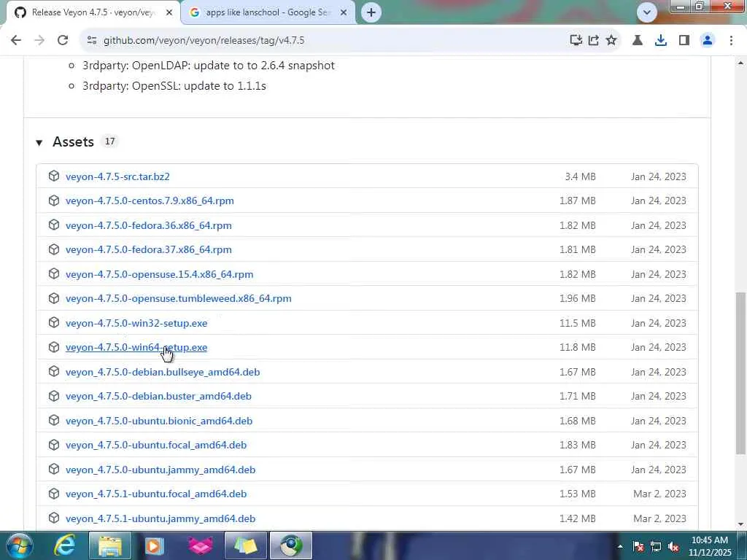Download veyon-4.7.5.0-win32-setup.exe

pyautogui.click(x=136, y=323)
